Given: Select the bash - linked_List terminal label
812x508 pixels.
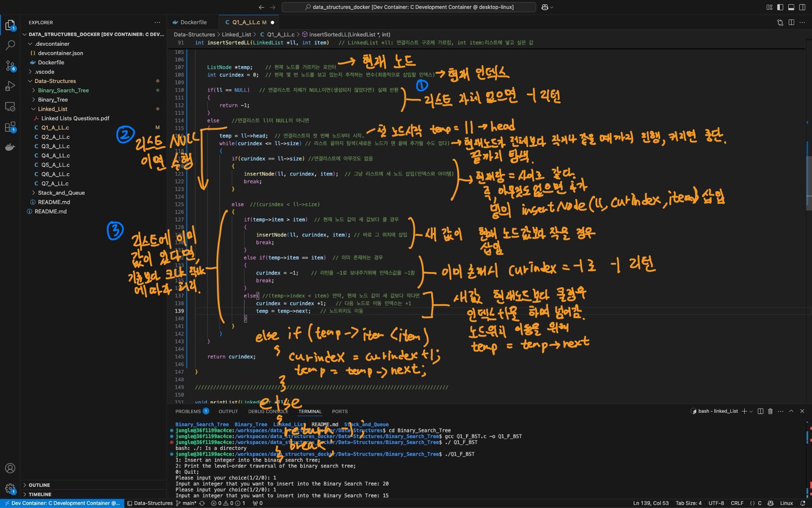Looking at the screenshot, I should [714, 411].
